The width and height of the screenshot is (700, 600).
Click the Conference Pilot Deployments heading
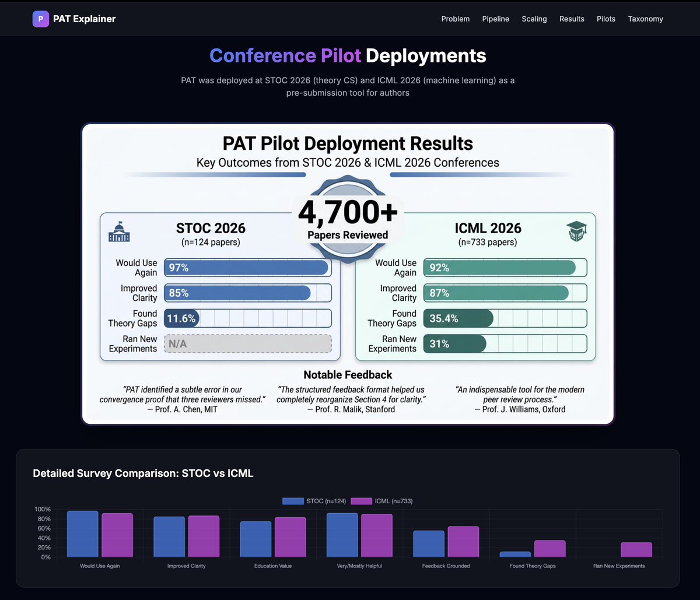(348, 55)
